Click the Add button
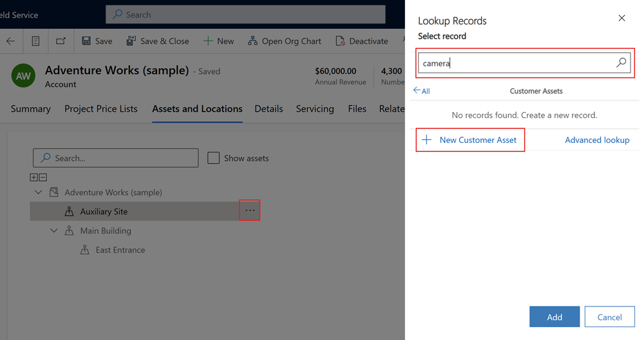This screenshot has height=340, width=644. 554,317
